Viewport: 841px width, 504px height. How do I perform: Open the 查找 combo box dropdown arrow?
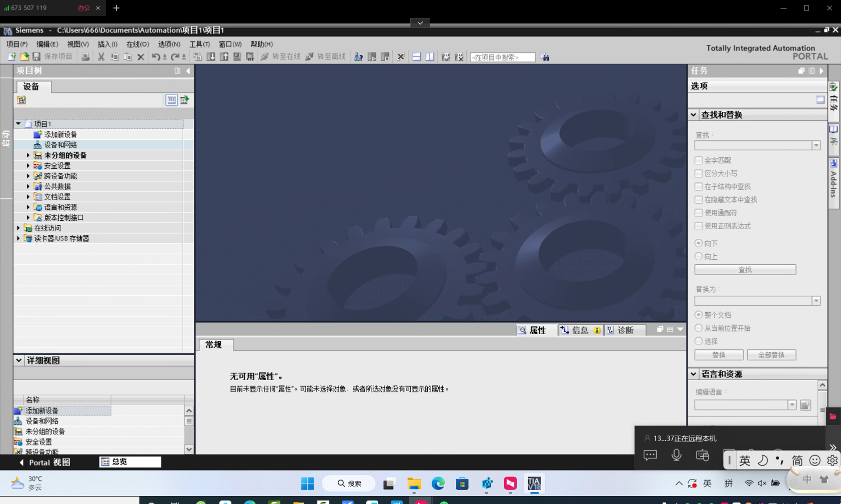pos(816,145)
